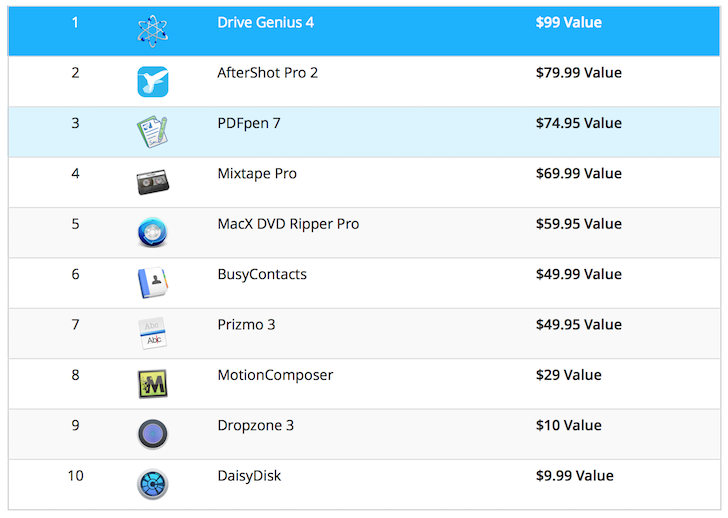728x518 pixels.
Task: Click rank number 5 in the list
Action: click(75, 224)
